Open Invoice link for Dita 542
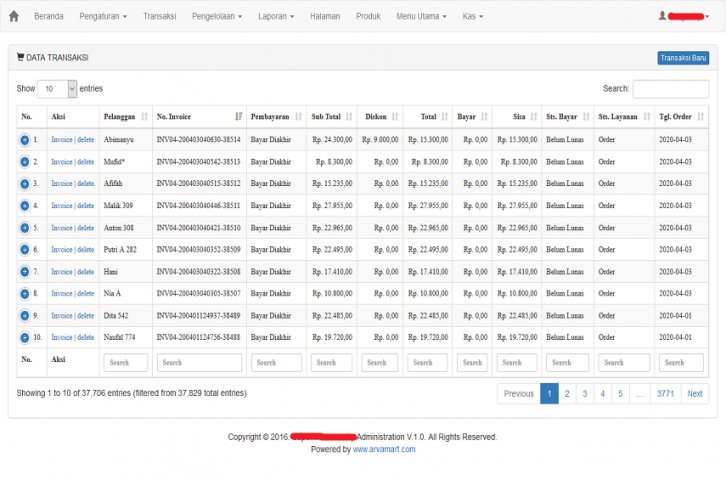Image resolution: width=726 pixels, height=480 pixels. click(x=62, y=316)
